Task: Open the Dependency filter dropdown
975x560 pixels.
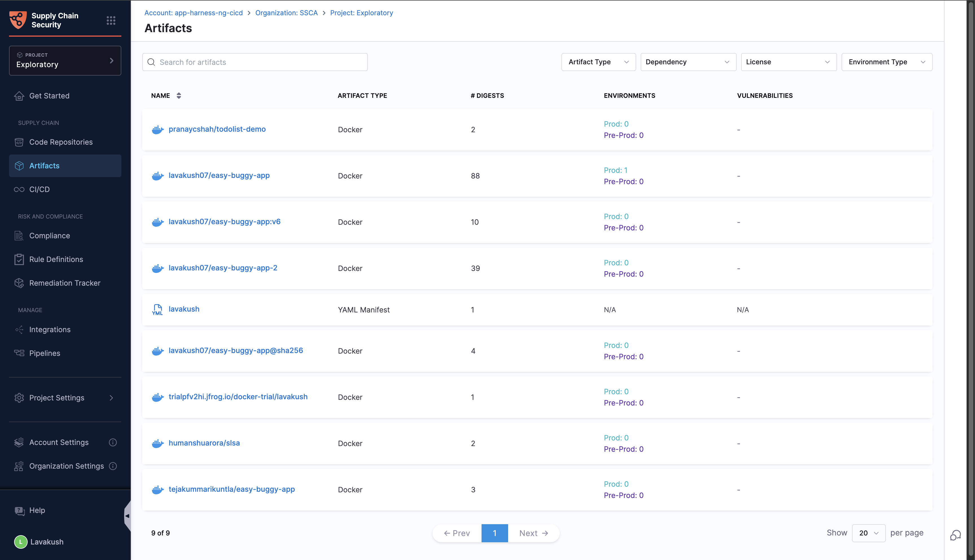Action: click(688, 62)
